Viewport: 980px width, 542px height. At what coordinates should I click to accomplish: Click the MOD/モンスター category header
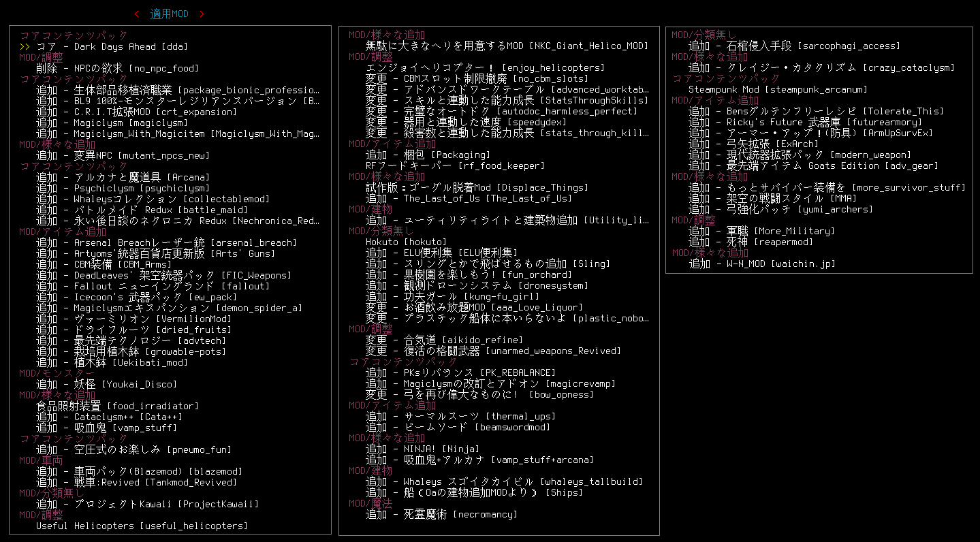tap(57, 374)
